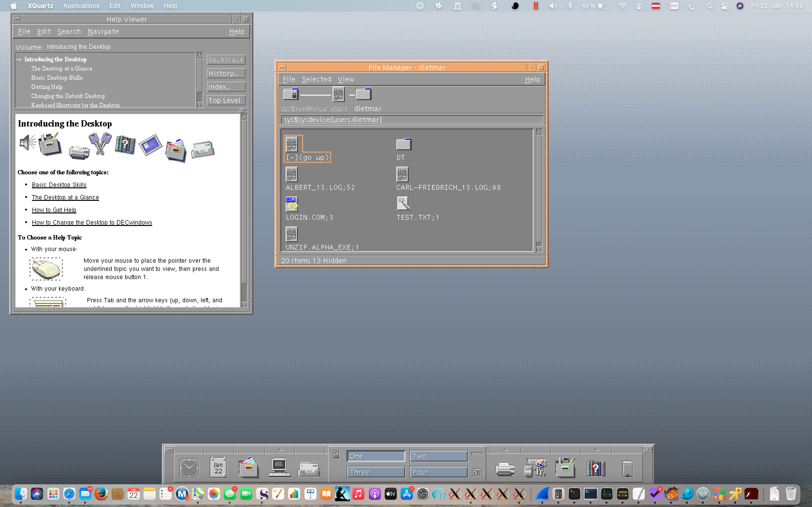Open the Basic Desktop Skills link
This screenshot has height=507, width=812.
pos(59,185)
